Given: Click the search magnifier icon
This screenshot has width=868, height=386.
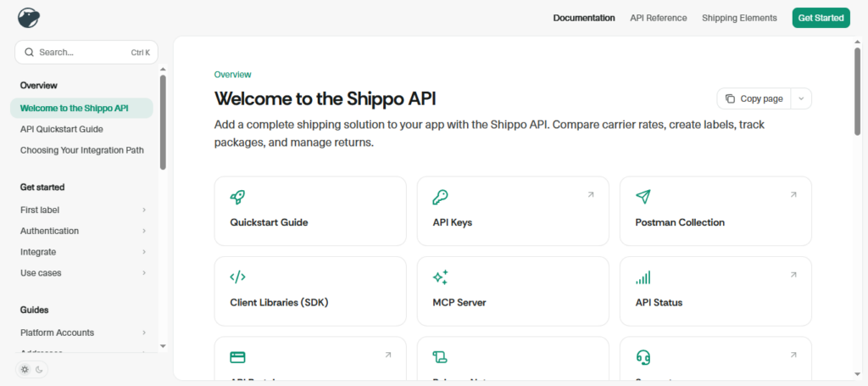Looking at the screenshot, I should 30,52.
